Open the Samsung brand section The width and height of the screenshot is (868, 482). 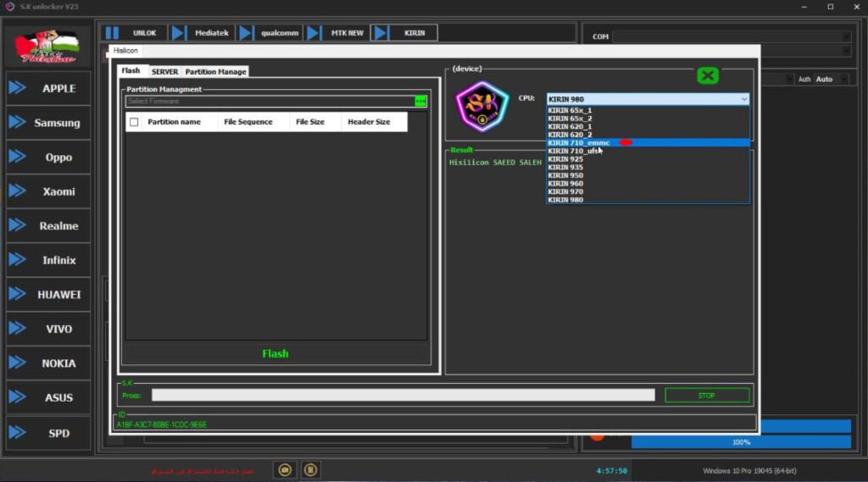48,123
